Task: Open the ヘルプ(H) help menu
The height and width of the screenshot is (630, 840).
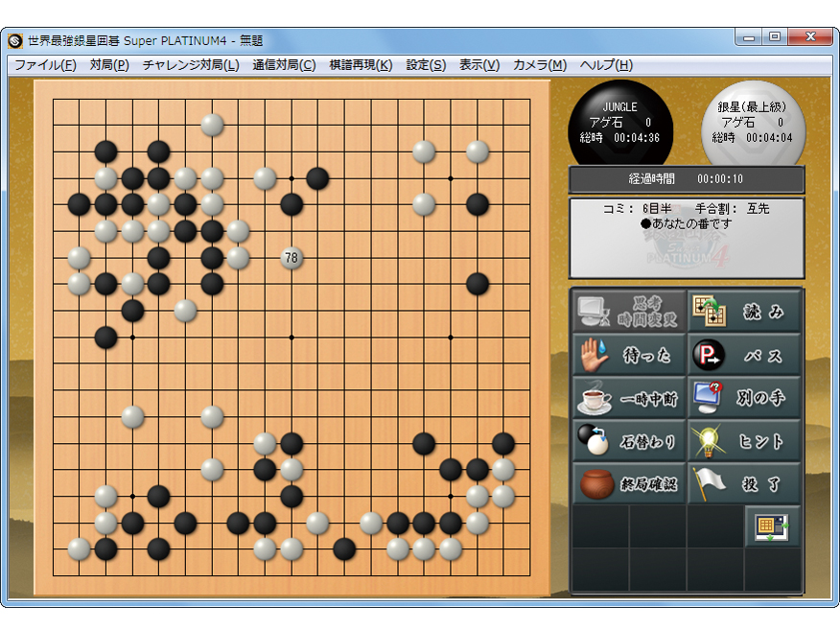Action: (606, 65)
